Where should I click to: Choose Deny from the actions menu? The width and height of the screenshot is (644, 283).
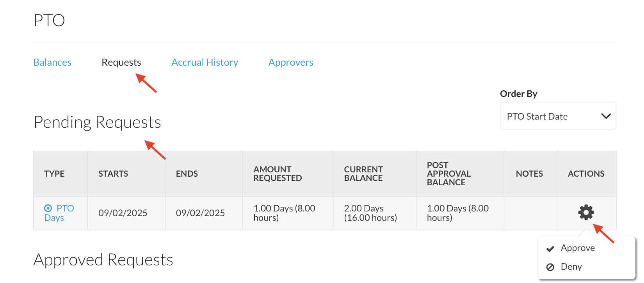click(x=571, y=267)
